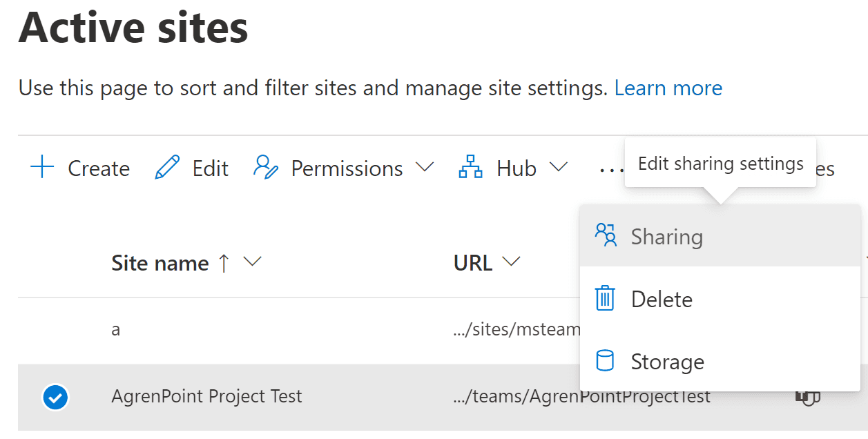
Task: Click the Storage database icon
Action: click(x=606, y=360)
